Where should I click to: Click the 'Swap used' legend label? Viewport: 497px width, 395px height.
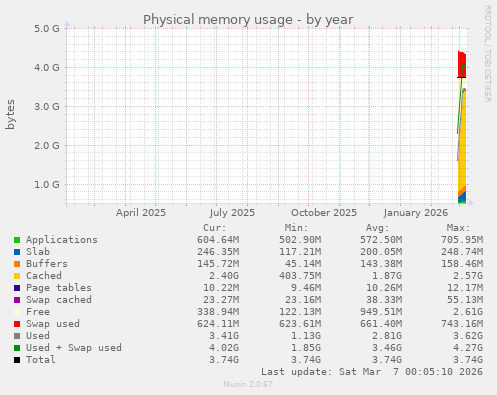[x=53, y=324]
